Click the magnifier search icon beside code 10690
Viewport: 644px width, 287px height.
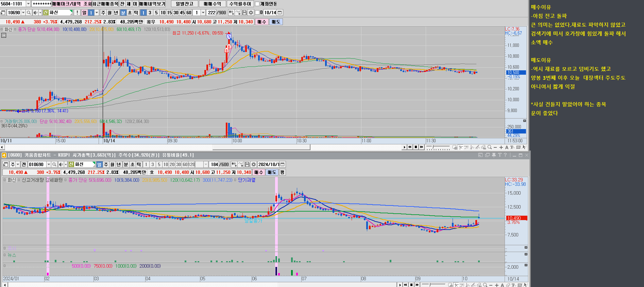[x=29, y=13]
